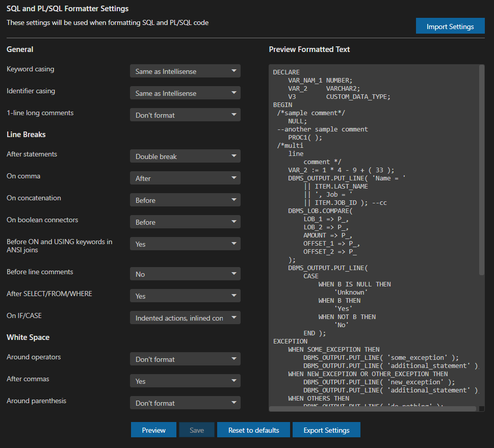The image size is (494, 448).
Task: Click the DECLARE line in preview text
Action: (x=286, y=72)
